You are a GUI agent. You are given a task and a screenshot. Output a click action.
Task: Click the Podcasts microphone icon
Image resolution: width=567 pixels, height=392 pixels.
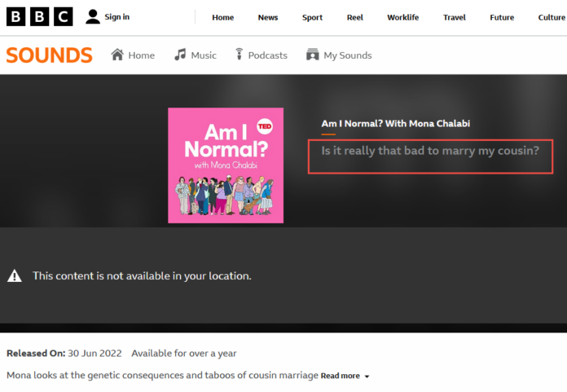click(239, 55)
